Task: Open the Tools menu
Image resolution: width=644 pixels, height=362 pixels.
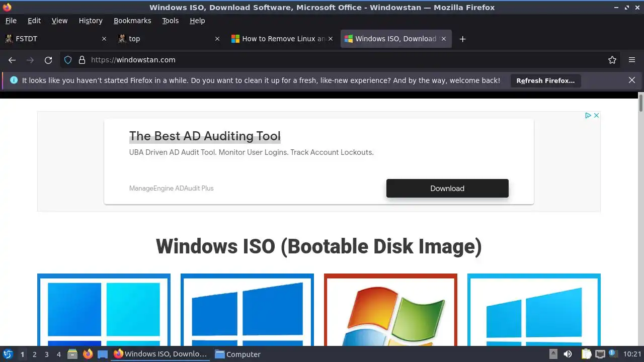Action: coord(171,21)
